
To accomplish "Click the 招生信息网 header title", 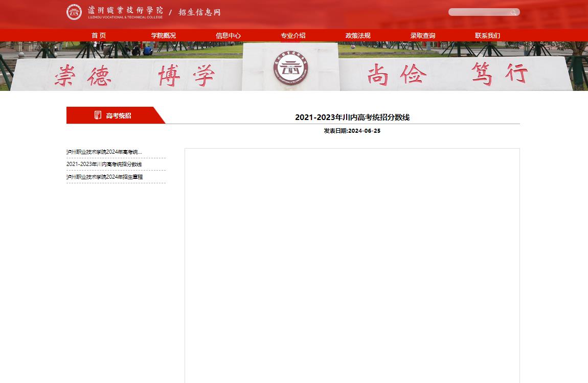I will [199, 12].
